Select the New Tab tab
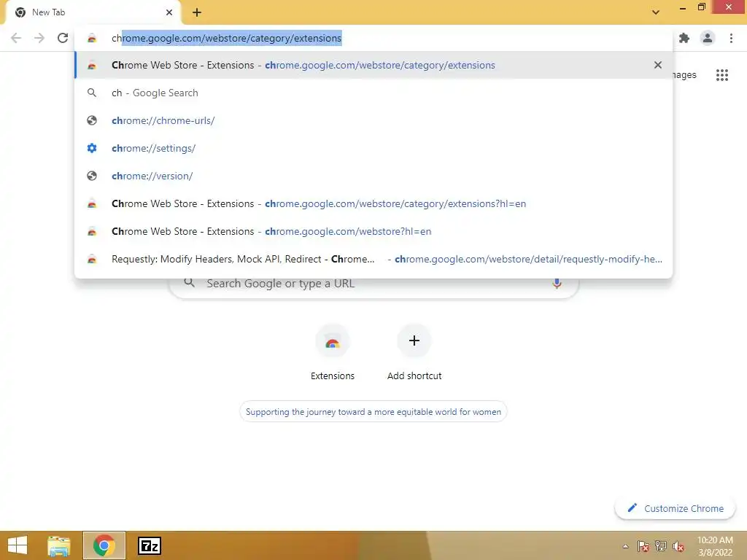Viewport: 747px width, 560px height. [x=93, y=12]
